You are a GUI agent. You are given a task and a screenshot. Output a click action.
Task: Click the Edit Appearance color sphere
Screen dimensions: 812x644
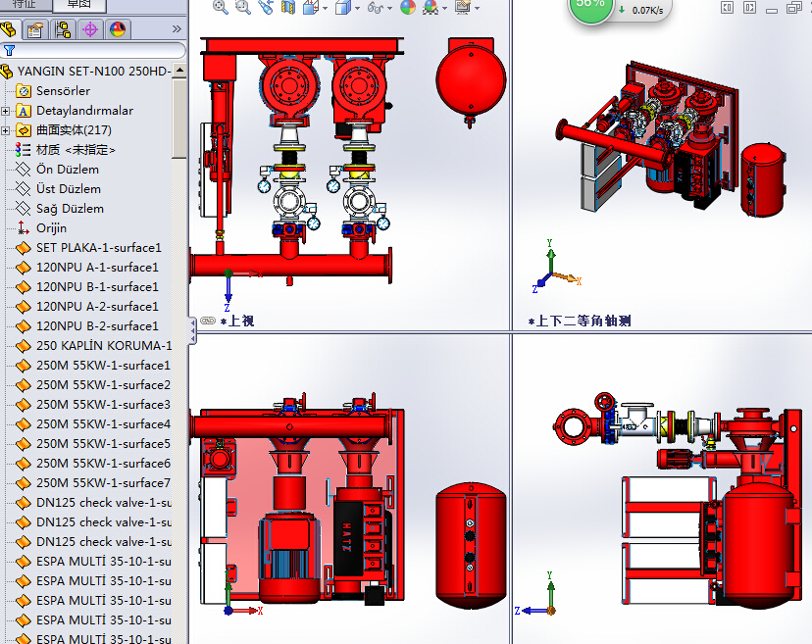point(408,7)
